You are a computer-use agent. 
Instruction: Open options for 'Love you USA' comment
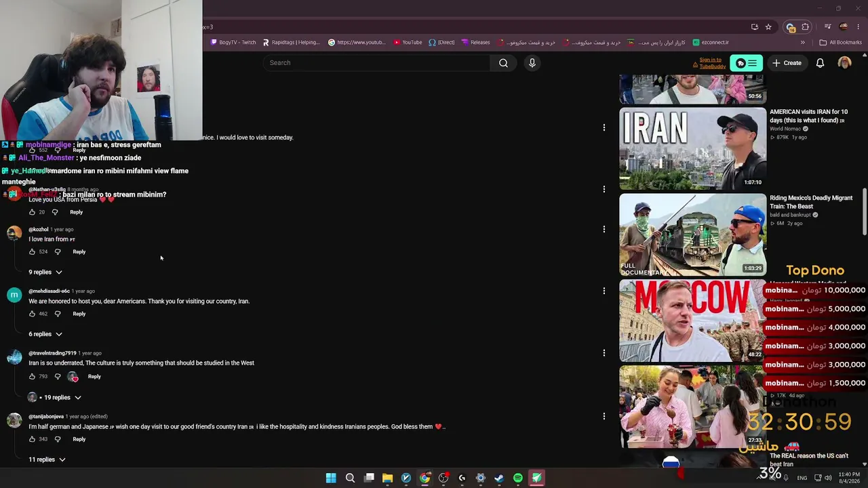[x=604, y=189]
